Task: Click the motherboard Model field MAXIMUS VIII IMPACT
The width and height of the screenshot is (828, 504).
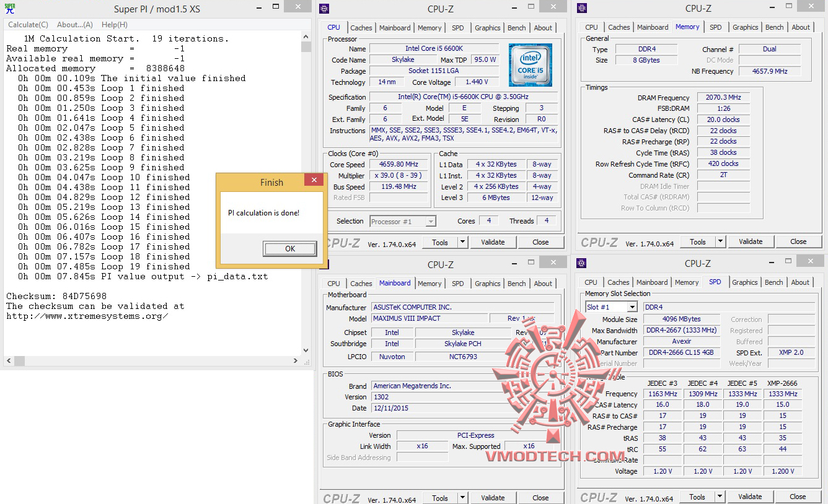Action: [429, 318]
